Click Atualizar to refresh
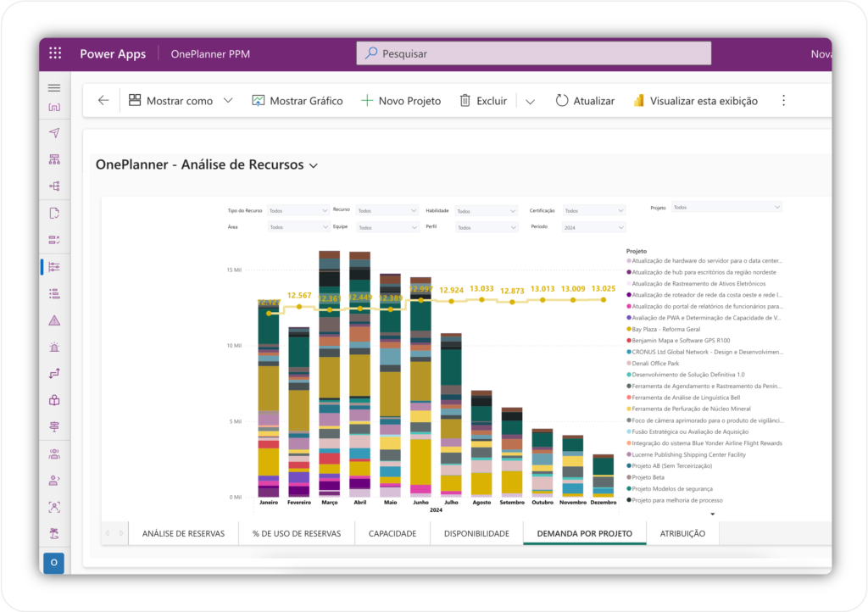868x612 pixels. (585, 101)
